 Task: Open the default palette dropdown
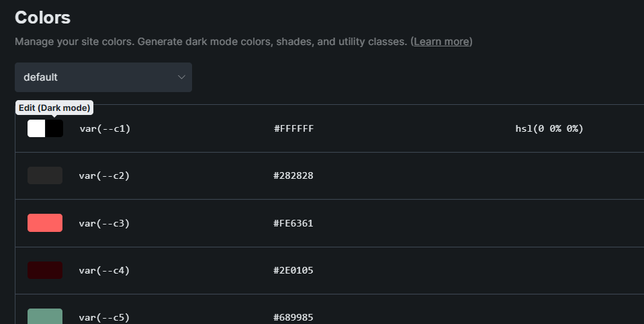point(103,77)
